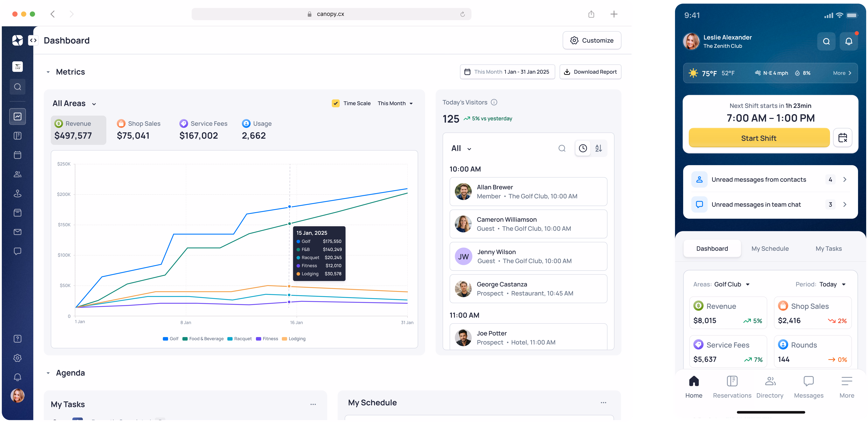Select the Revenue metric card

click(x=78, y=130)
